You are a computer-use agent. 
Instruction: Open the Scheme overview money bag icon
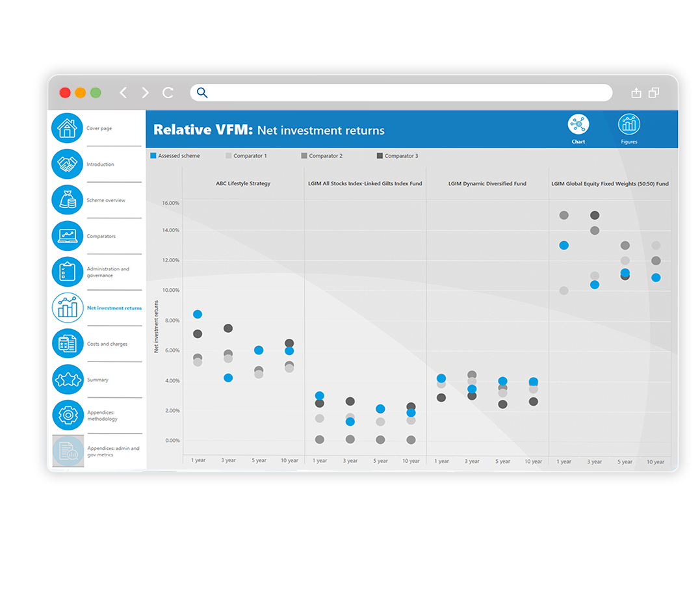[x=67, y=200]
